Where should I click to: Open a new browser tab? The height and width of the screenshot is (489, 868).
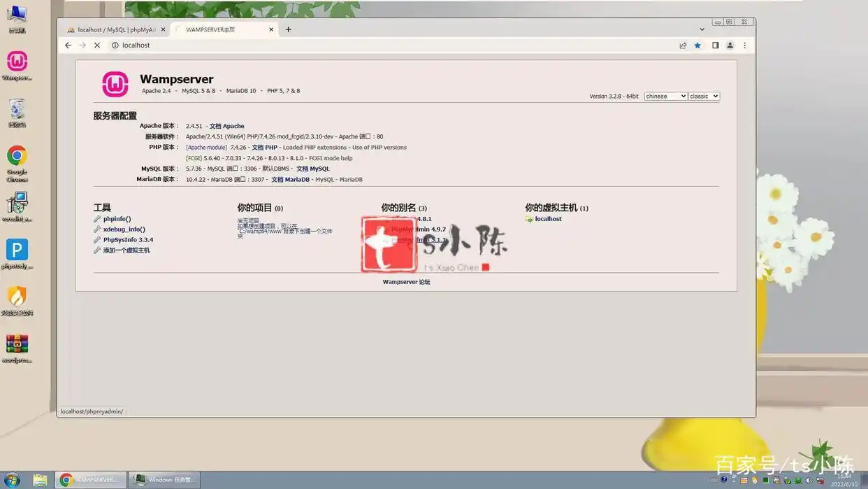288,29
